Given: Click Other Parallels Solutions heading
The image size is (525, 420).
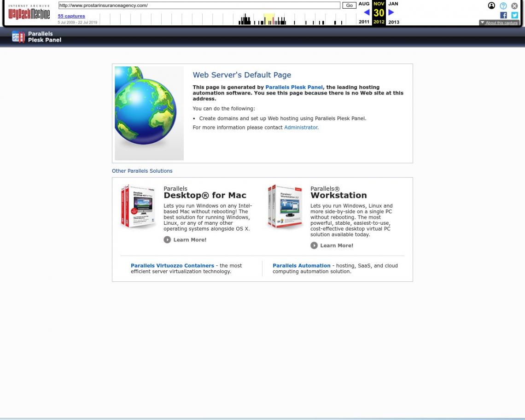Looking at the screenshot, I should (142, 171).
